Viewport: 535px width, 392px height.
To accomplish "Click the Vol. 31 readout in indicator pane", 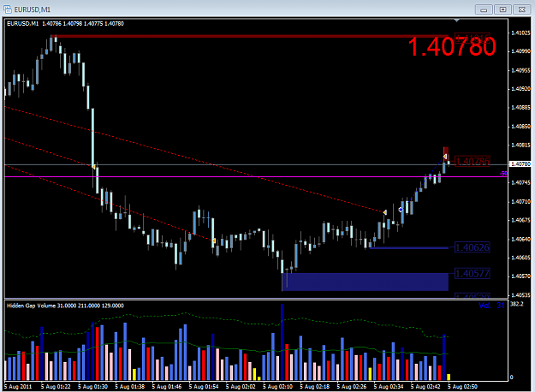I will [491, 306].
